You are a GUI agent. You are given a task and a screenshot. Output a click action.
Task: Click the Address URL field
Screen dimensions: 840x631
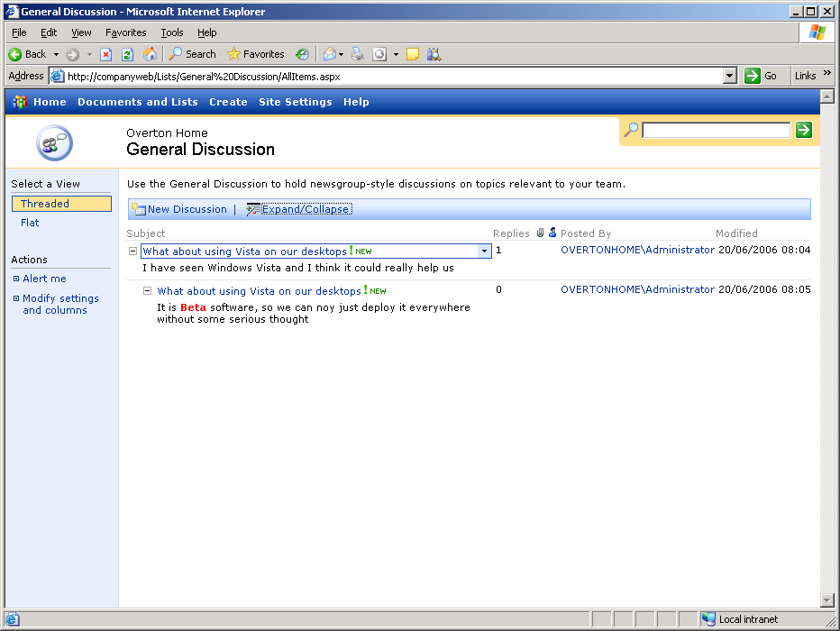pyautogui.click(x=394, y=76)
